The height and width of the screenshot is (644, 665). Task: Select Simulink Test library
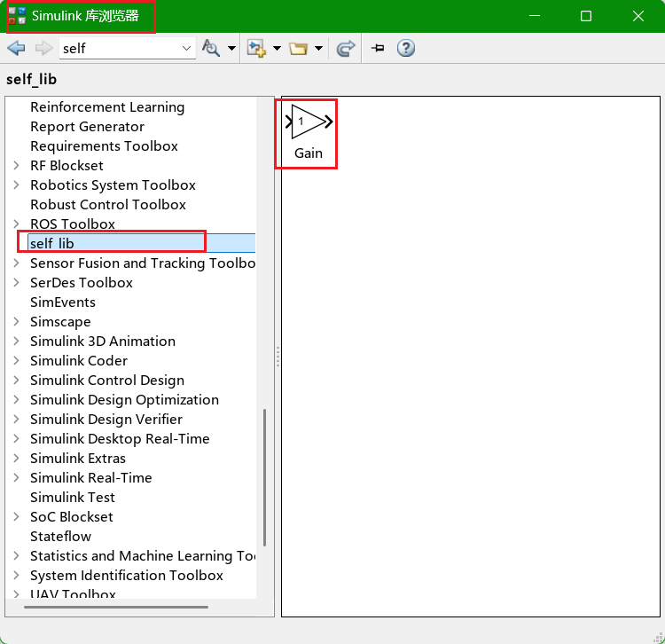(x=73, y=498)
